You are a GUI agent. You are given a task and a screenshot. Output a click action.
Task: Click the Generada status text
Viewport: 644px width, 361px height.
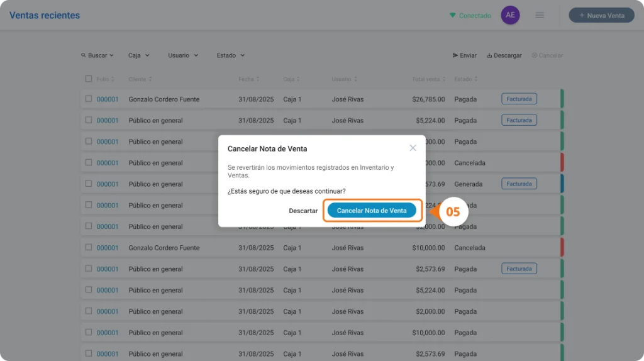(468, 184)
